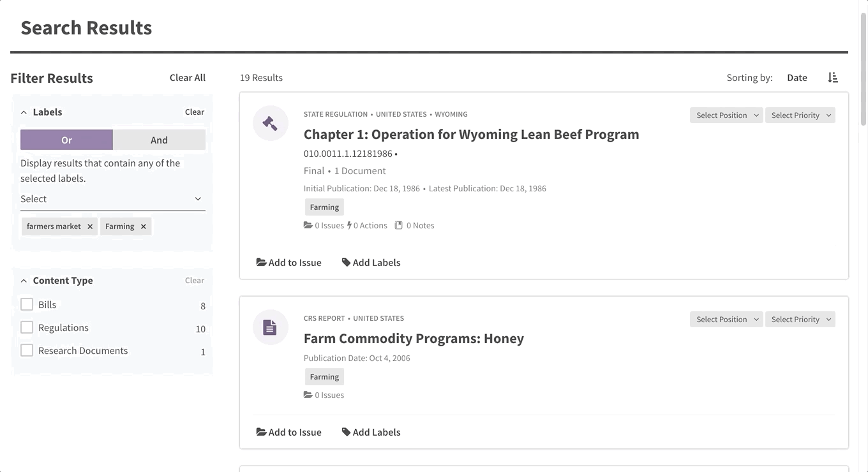Switch label filter mode to Or
This screenshot has height=472, width=868.
pos(66,140)
